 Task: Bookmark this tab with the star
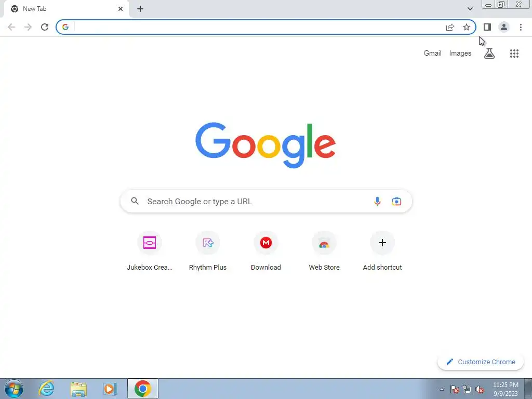[x=467, y=27]
